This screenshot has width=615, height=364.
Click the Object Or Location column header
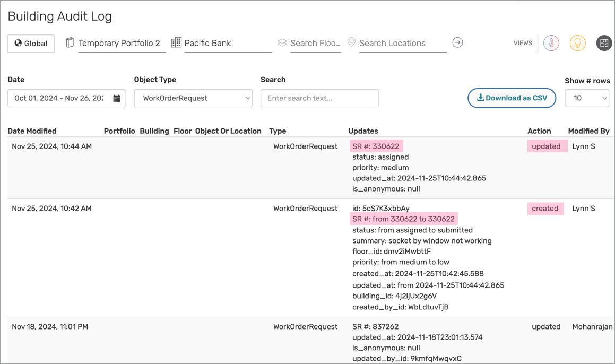tap(228, 131)
